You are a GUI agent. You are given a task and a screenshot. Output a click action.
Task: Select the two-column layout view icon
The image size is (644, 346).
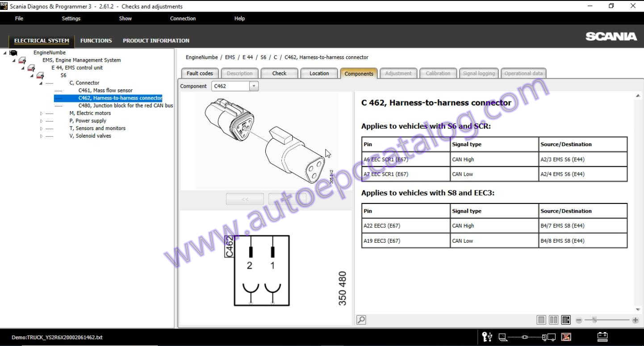(553, 320)
